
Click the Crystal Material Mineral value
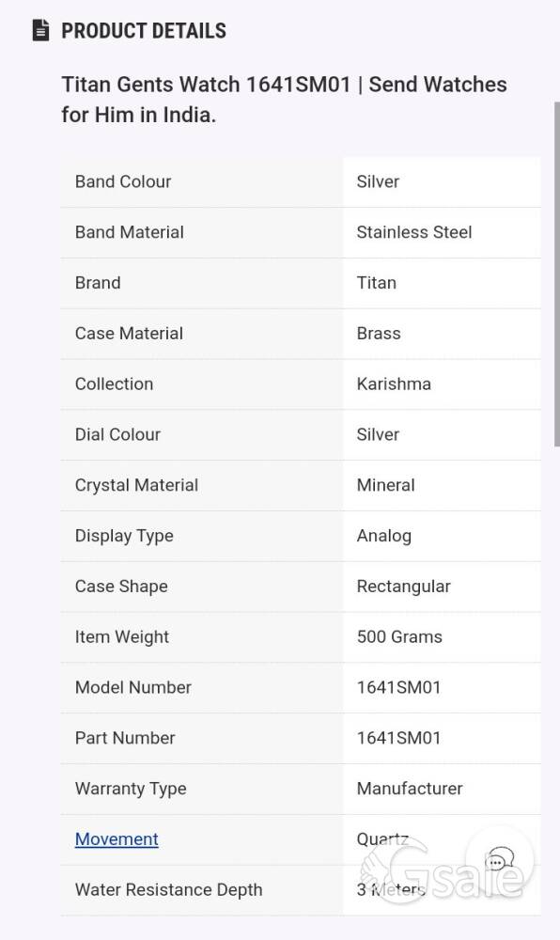[x=386, y=485]
